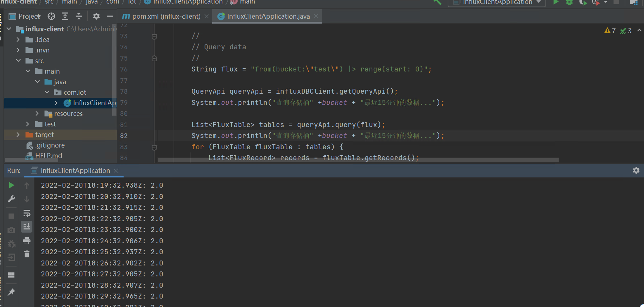
Task: Toggle fold marker at line 83 for-loop
Action: [x=154, y=147]
